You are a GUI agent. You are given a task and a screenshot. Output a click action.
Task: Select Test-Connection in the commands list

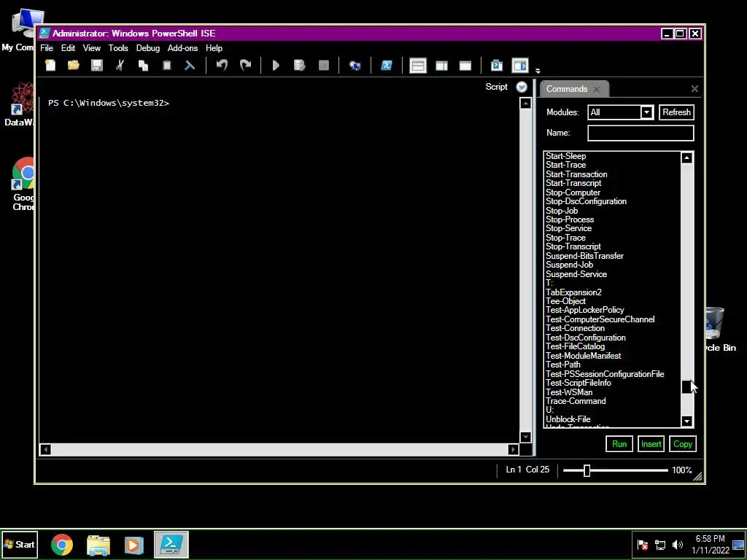coord(575,328)
